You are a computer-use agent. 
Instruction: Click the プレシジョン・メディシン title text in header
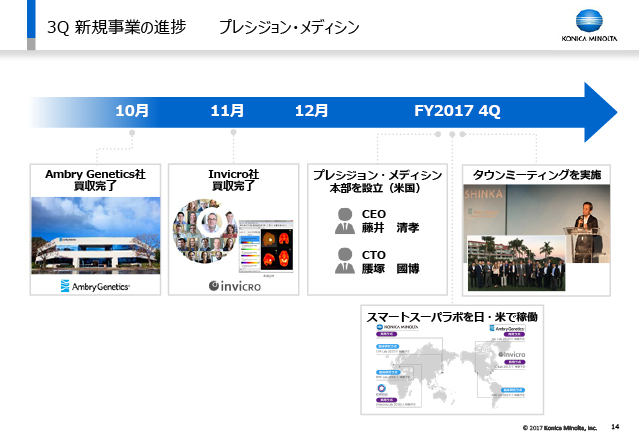[x=289, y=27]
